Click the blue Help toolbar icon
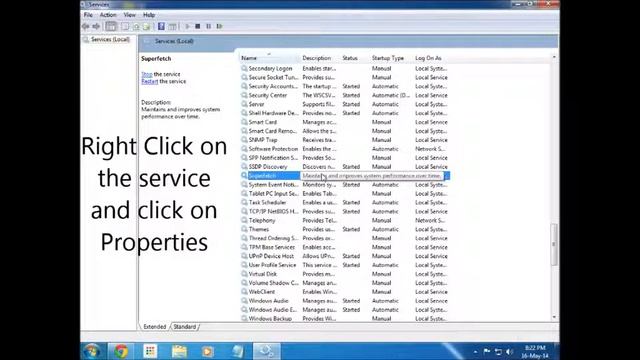Screen dimensions: 640x360 tap(161, 27)
